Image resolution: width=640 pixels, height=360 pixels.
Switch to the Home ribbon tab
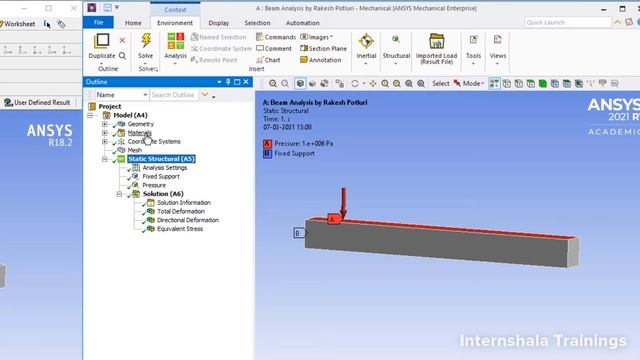pyautogui.click(x=133, y=23)
